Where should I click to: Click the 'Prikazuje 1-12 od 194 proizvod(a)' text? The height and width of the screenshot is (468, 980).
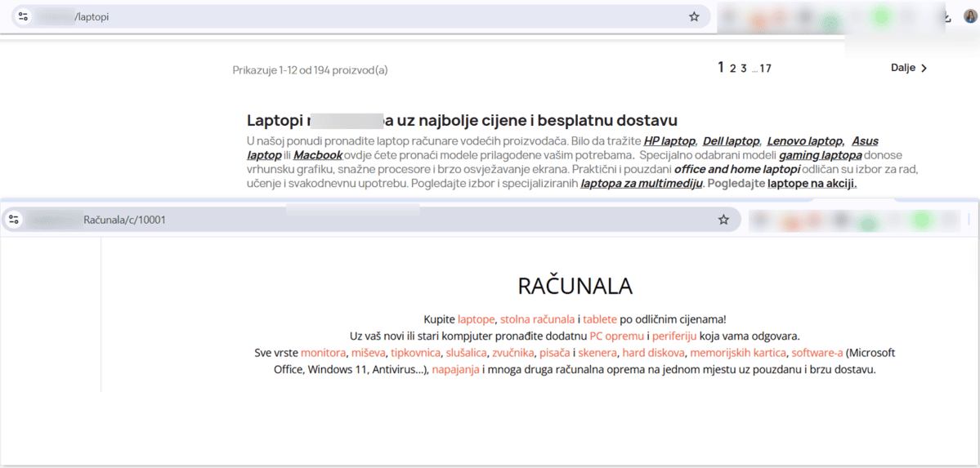pyautogui.click(x=310, y=70)
